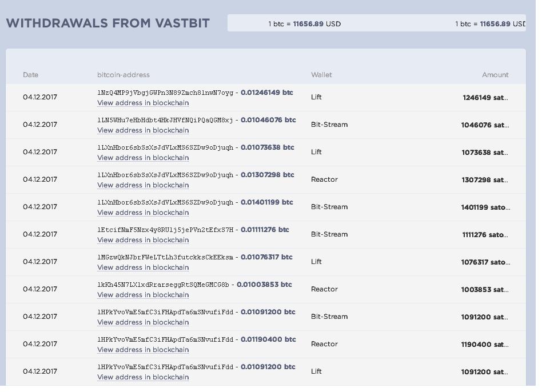Select the Date column header
Viewport: 550px width, 392px height.
(30, 75)
